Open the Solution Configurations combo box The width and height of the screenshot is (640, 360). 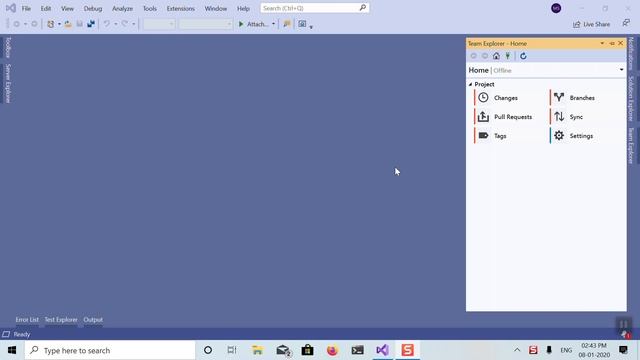pos(159,24)
